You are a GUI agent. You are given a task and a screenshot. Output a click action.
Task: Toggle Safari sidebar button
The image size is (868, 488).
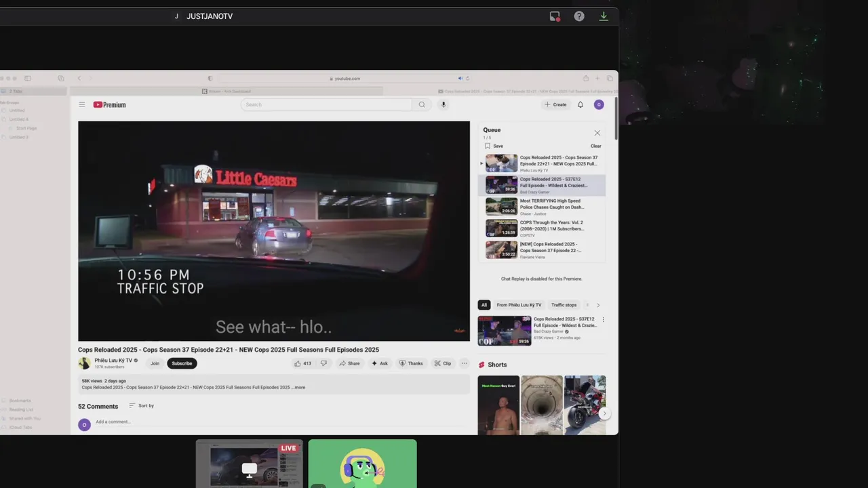tap(28, 79)
